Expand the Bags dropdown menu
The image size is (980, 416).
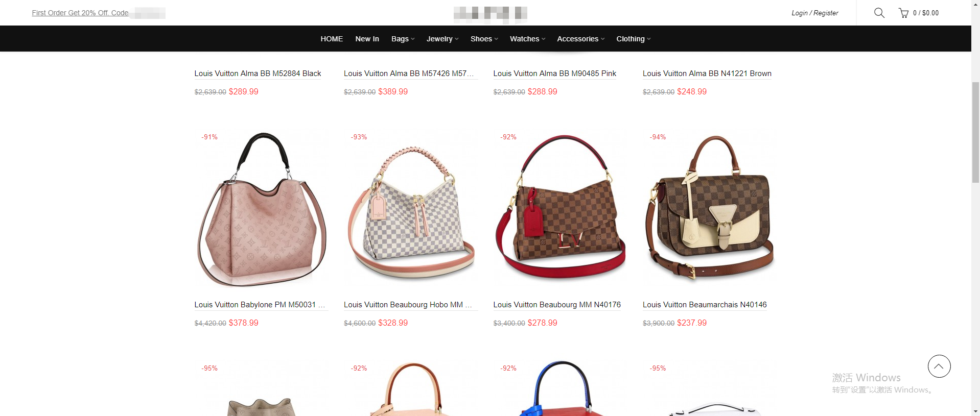(x=403, y=39)
